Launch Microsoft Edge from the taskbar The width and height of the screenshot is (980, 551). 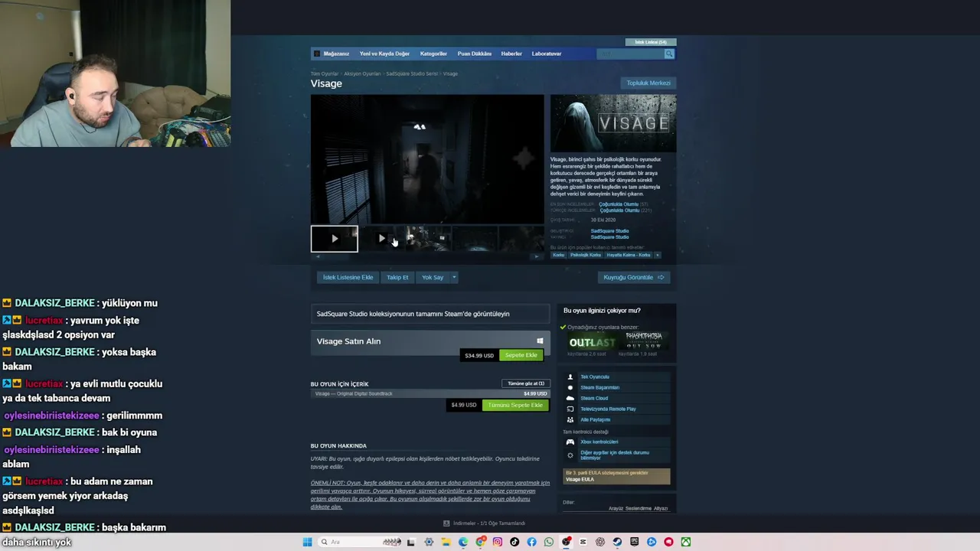(463, 542)
